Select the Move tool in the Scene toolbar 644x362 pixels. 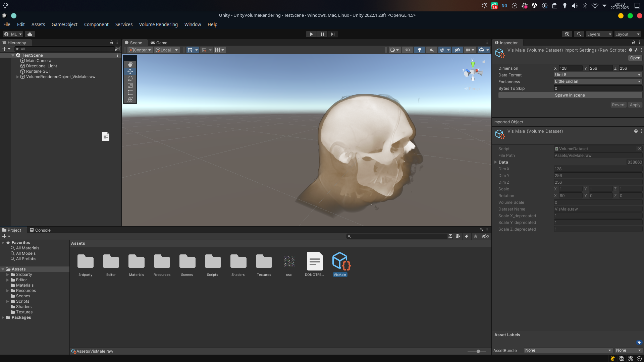coord(130,71)
